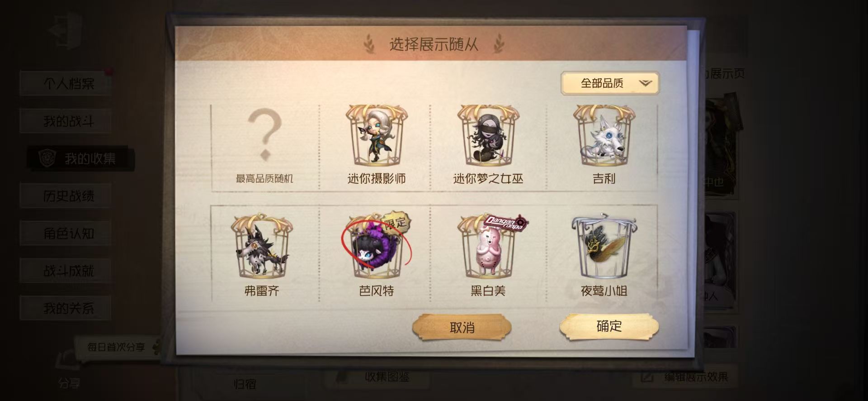The image size is (868, 401).
Task: Choose the limited 芭风特 follower
Action: (377, 247)
